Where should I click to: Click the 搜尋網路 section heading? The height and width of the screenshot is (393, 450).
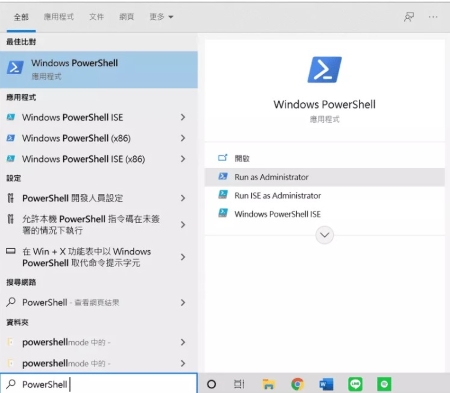(21, 282)
